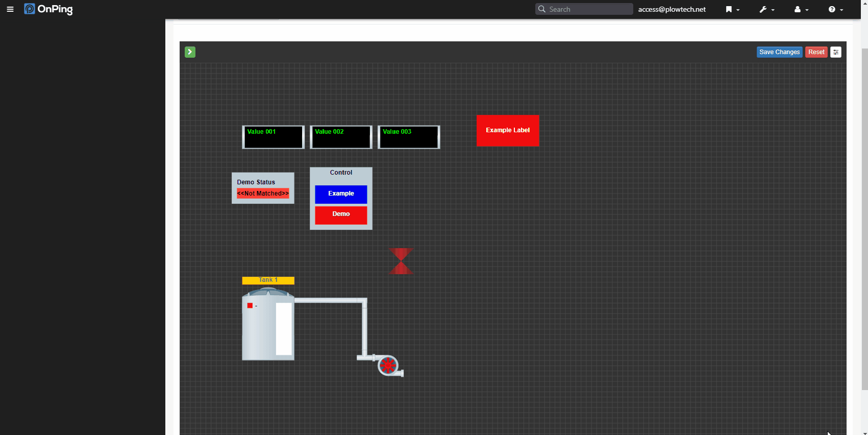
Task: Select the Value 002 display box
Action: [x=341, y=137]
